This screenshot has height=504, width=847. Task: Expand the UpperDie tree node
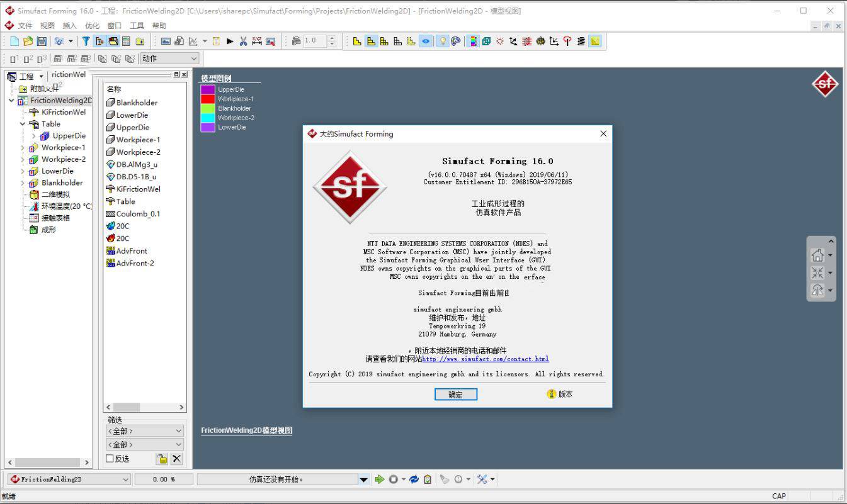click(34, 136)
